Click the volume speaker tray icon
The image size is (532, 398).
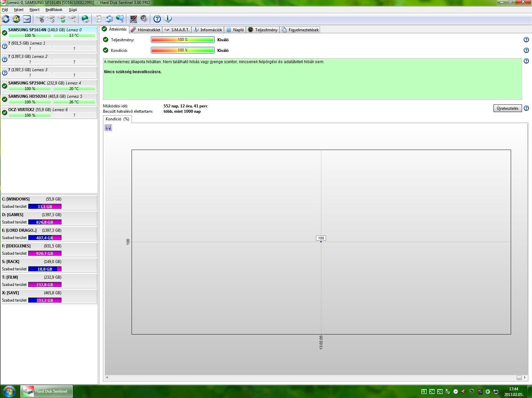[464, 392]
